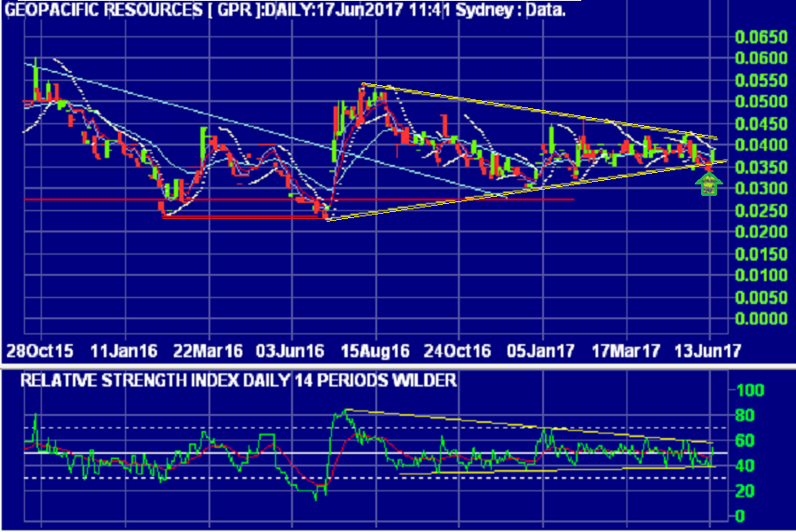The height and width of the screenshot is (532, 796).
Task: Select the 0.0200 price axis label
Action: tap(762, 231)
